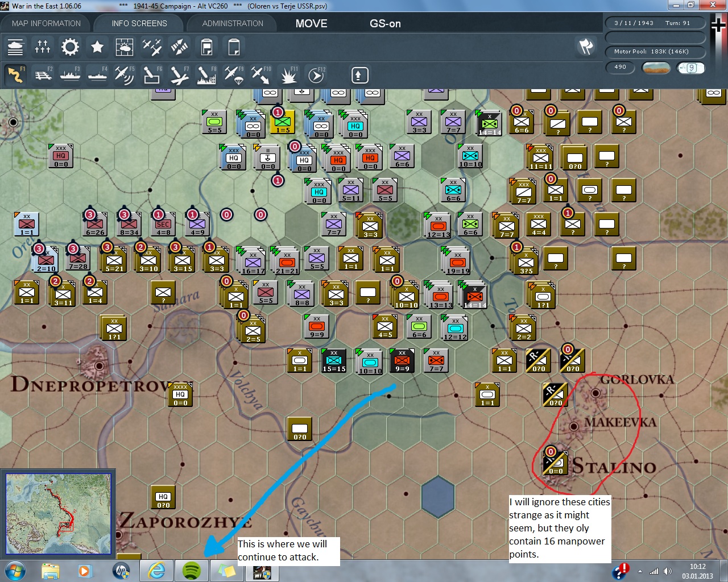Select the 8=34 Soviet unit counter
Screen dimensions: 728x582
129,224
